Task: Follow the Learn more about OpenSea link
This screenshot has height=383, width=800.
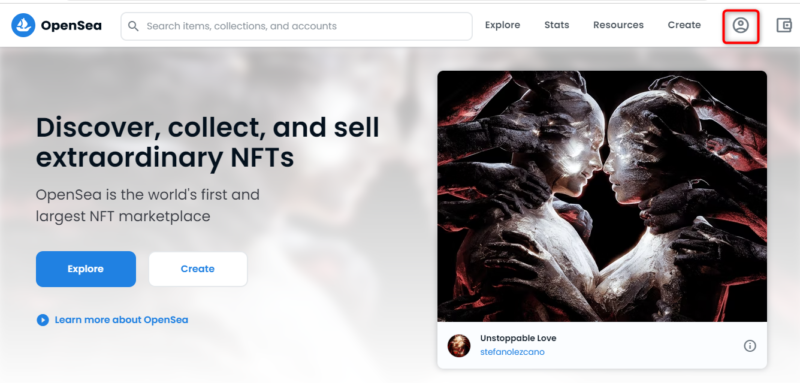Action: [121, 320]
